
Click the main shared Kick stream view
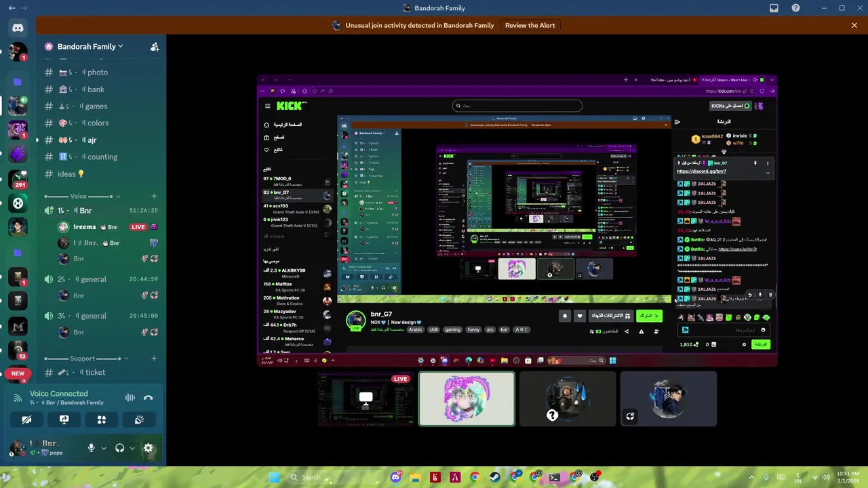click(517, 221)
